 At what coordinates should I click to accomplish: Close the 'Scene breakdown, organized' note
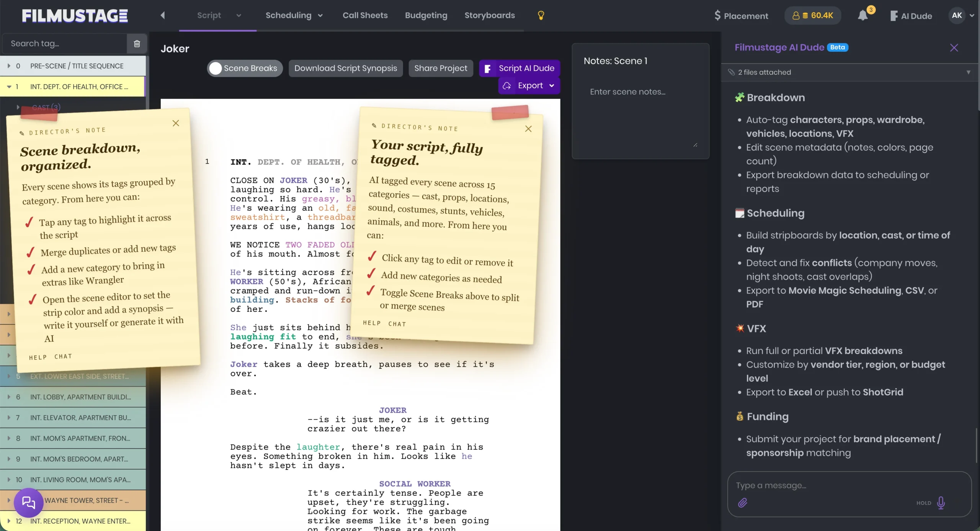tap(176, 123)
